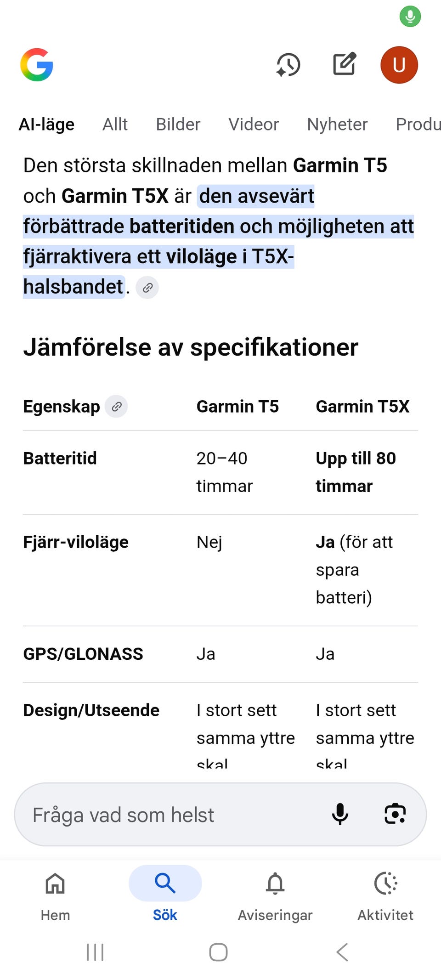Tap the green microphone status indicator
Viewport: 441px width, 980px height.
pos(410,17)
